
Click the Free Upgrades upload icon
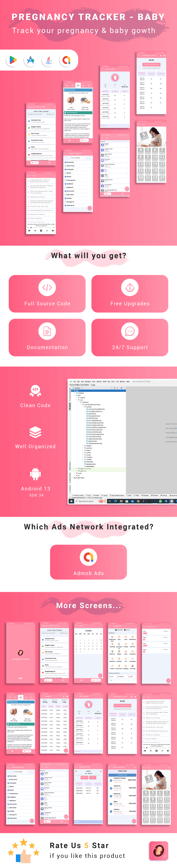[x=130, y=287]
